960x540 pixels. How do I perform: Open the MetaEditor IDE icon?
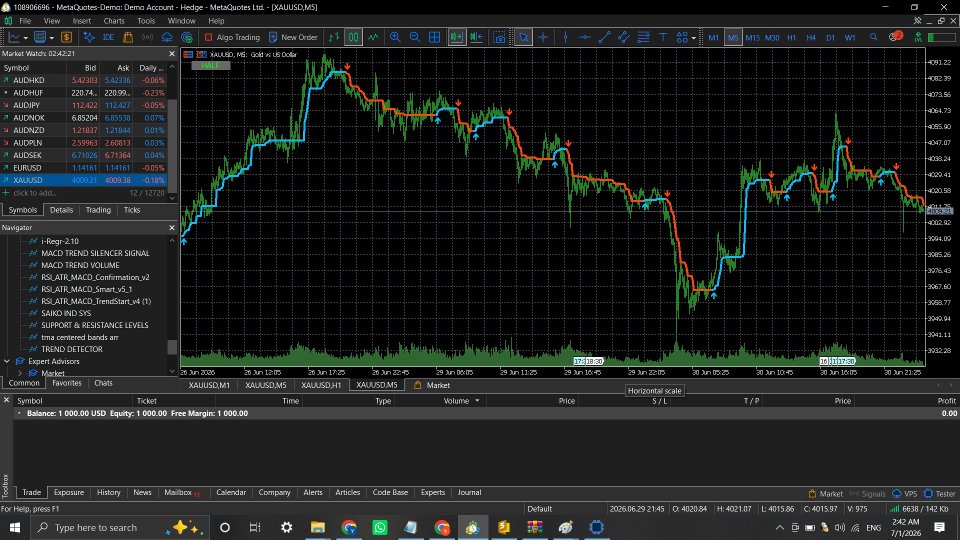108,37
